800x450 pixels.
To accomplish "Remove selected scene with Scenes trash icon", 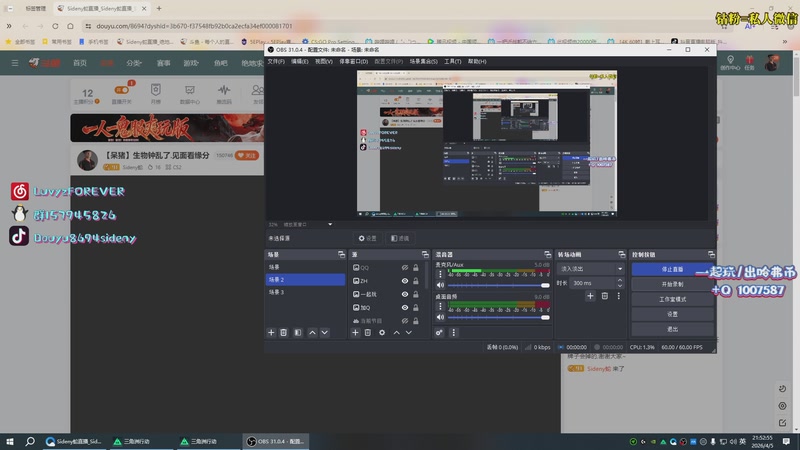I will pyautogui.click(x=284, y=333).
